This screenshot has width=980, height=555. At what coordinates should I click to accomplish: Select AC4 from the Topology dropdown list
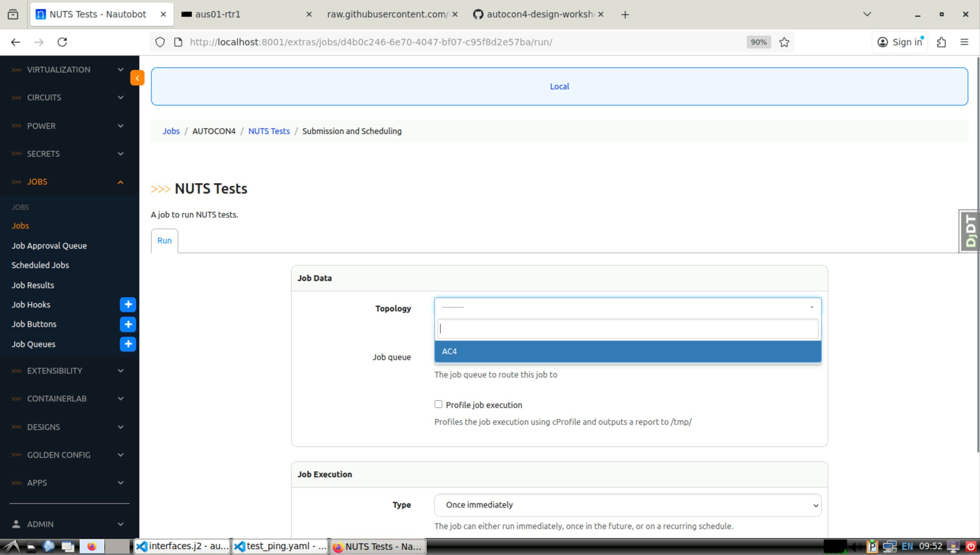[627, 351]
